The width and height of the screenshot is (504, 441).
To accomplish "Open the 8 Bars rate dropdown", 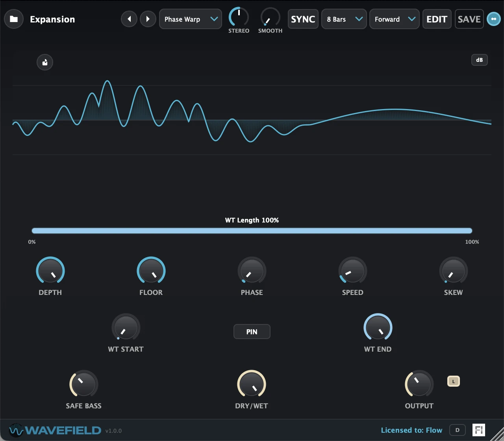I will tap(344, 19).
